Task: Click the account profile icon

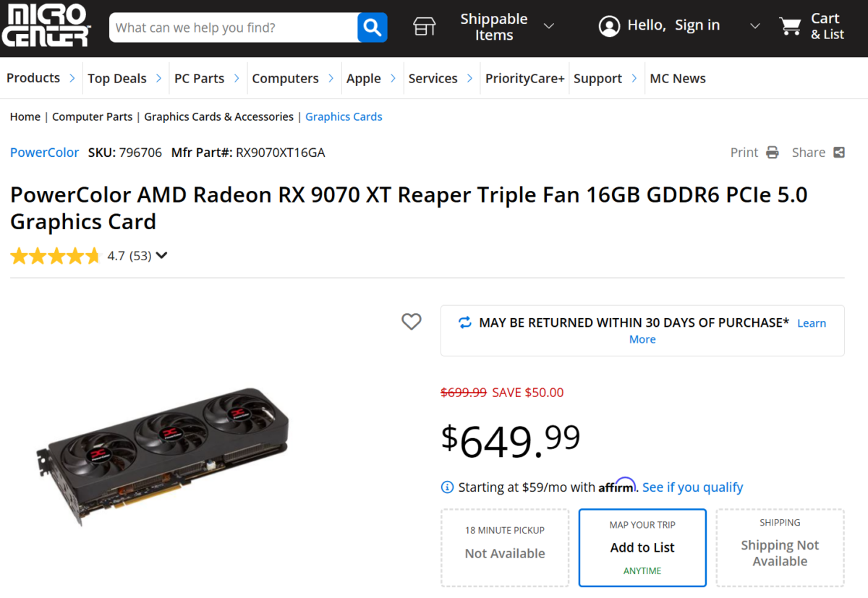Action: click(x=609, y=27)
